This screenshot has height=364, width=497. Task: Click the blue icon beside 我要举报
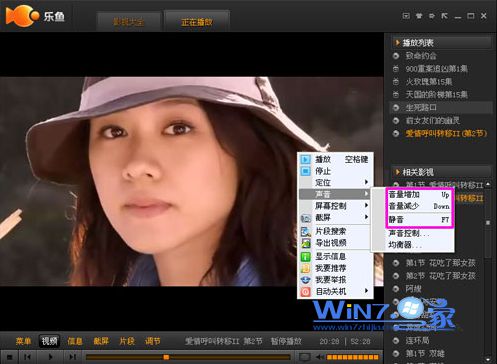point(305,280)
